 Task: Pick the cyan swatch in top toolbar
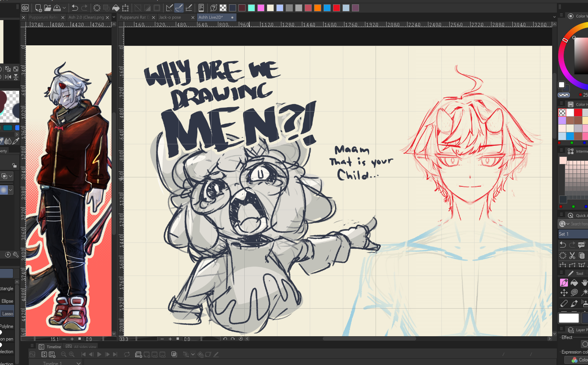(251, 8)
